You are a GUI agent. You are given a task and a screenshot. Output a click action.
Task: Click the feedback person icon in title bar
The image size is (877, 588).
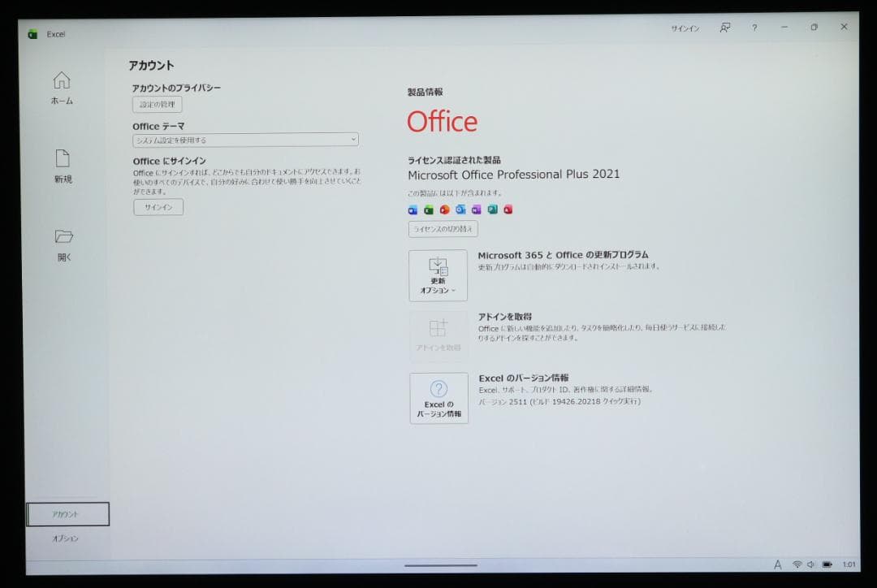point(724,28)
